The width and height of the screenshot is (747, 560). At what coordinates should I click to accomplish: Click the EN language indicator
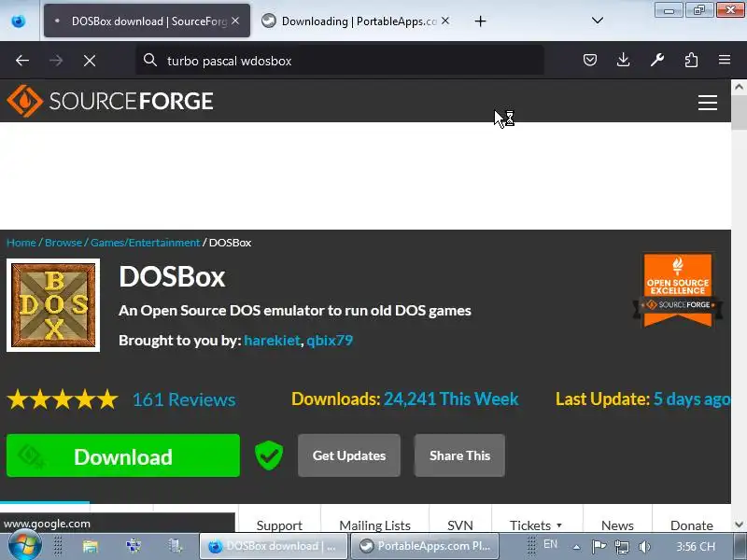[x=550, y=544]
